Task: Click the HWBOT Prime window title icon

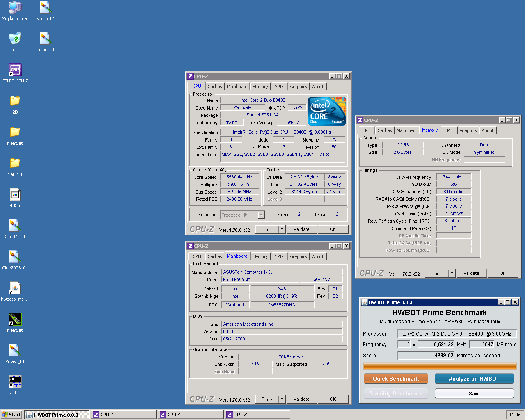Action: click(x=364, y=302)
